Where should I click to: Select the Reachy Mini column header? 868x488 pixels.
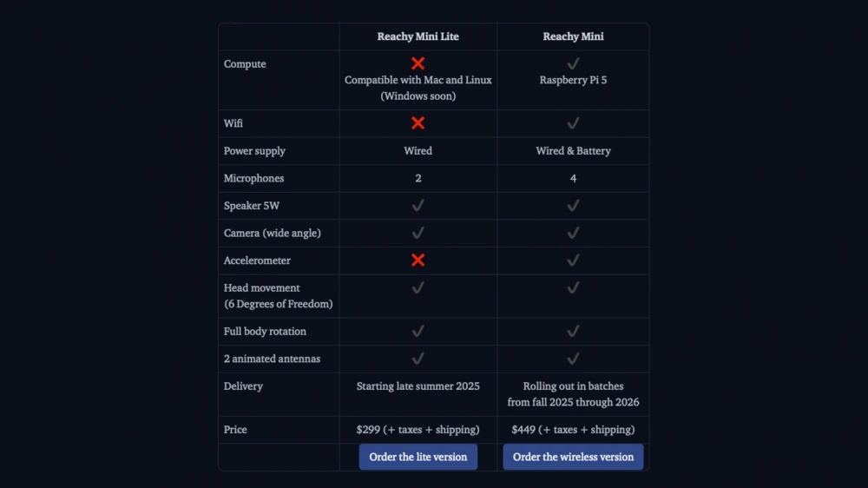click(x=573, y=36)
